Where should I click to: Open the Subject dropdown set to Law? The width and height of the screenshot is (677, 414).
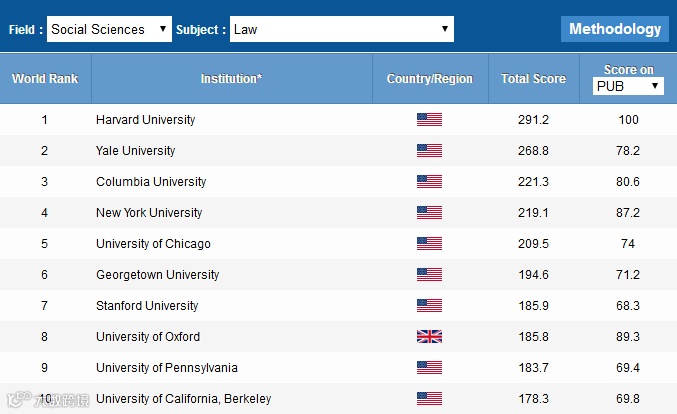[341, 29]
